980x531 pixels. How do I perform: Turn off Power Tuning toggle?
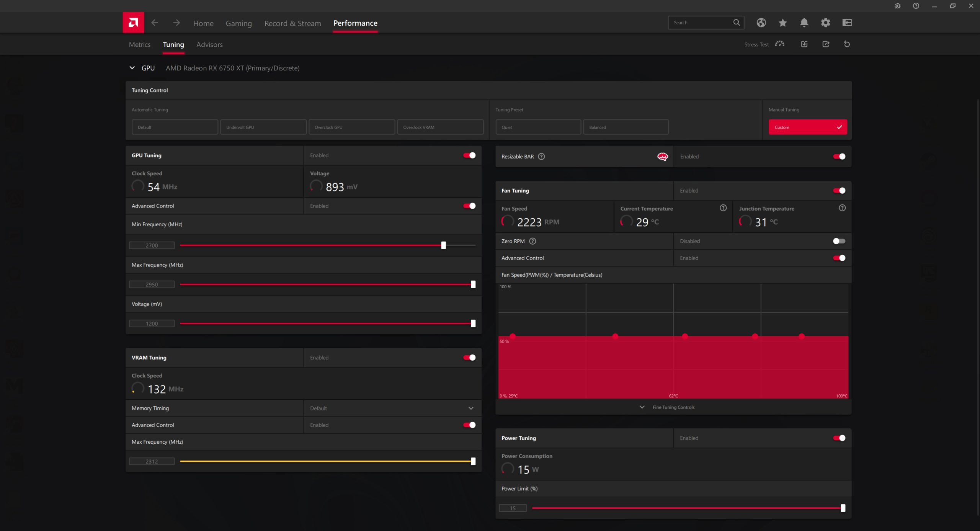click(839, 438)
